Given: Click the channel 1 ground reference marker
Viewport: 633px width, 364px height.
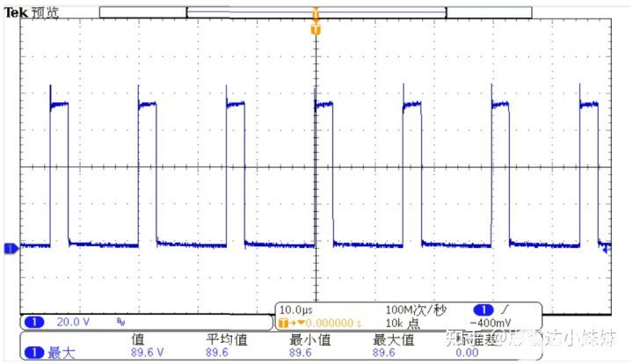Looking at the screenshot, I should [x=11, y=249].
